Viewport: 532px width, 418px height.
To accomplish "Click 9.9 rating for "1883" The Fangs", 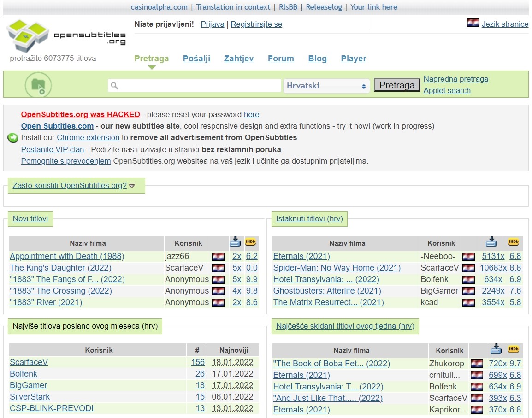I will click(252, 279).
